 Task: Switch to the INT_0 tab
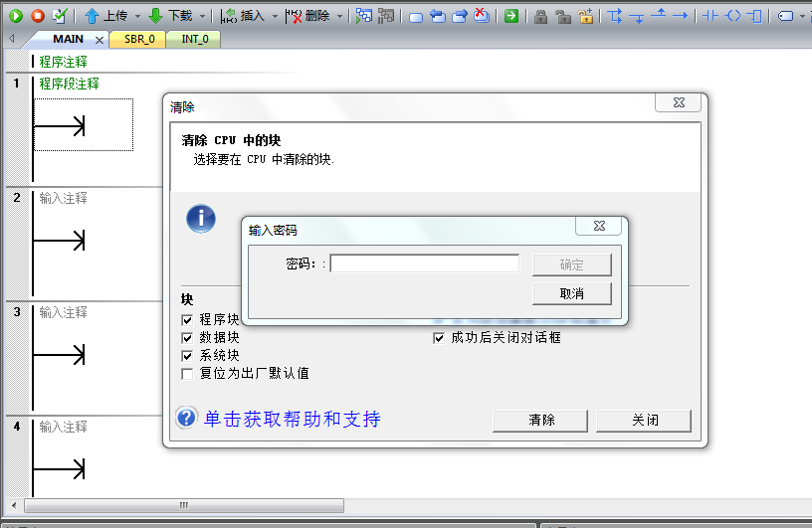click(195, 39)
